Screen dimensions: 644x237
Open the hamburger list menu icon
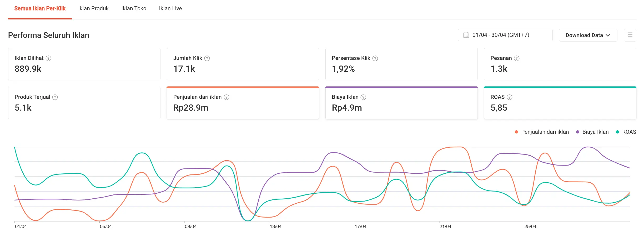point(630,35)
